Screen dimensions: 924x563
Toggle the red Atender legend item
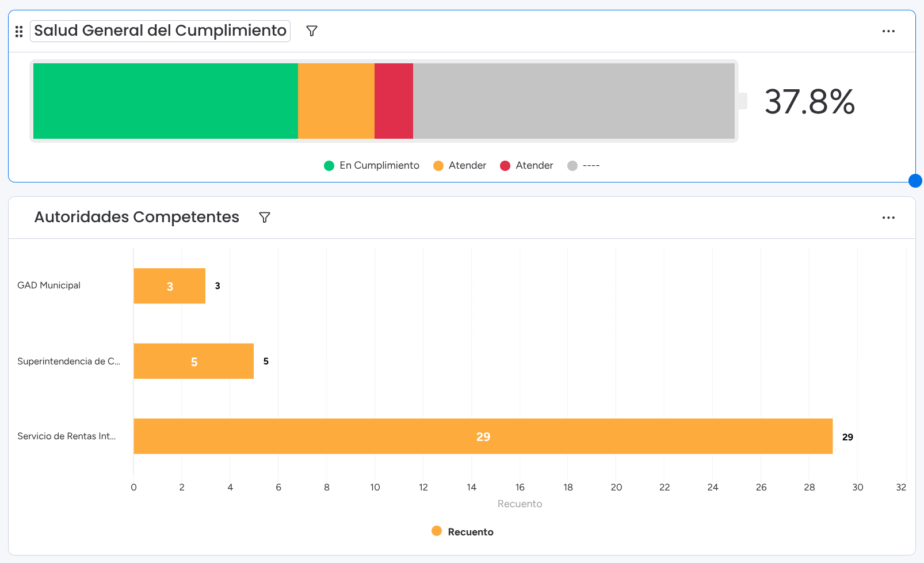(x=526, y=166)
